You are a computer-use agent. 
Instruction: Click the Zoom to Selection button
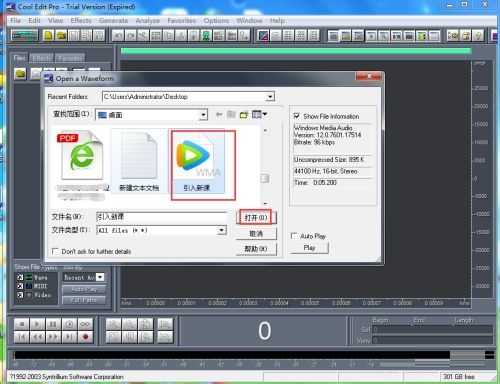pos(114,337)
